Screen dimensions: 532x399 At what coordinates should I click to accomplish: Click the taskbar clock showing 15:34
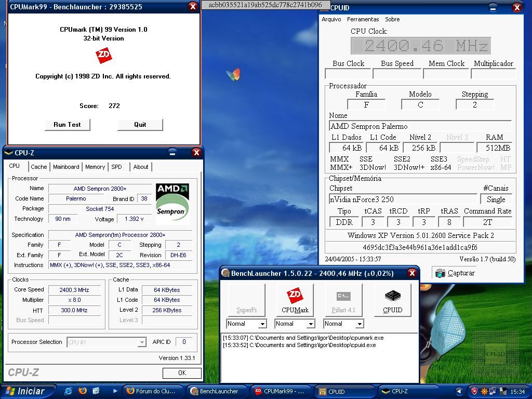(517, 392)
